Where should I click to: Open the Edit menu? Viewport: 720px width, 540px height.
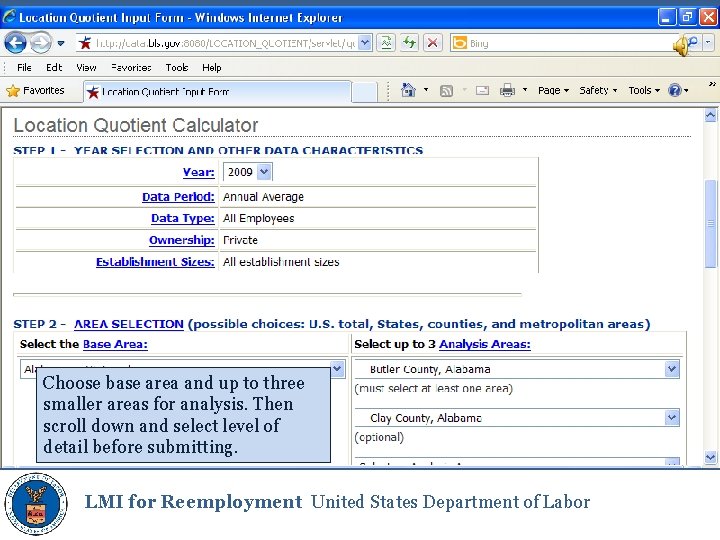point(54,68)
